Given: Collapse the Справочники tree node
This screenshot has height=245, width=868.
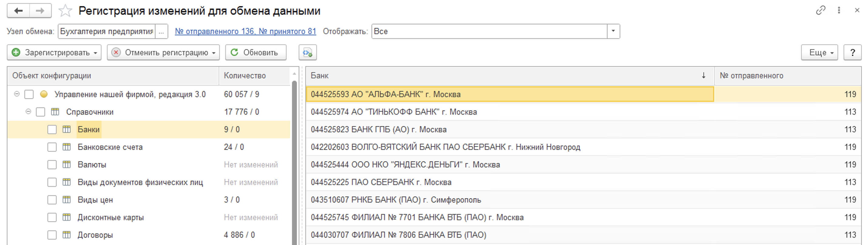Looking at the screenshot, I should pyautogui.click(x=28, y=112).
